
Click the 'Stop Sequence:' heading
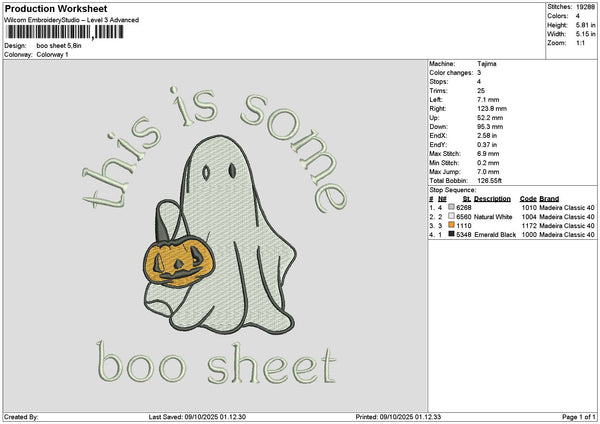point(453,190)
